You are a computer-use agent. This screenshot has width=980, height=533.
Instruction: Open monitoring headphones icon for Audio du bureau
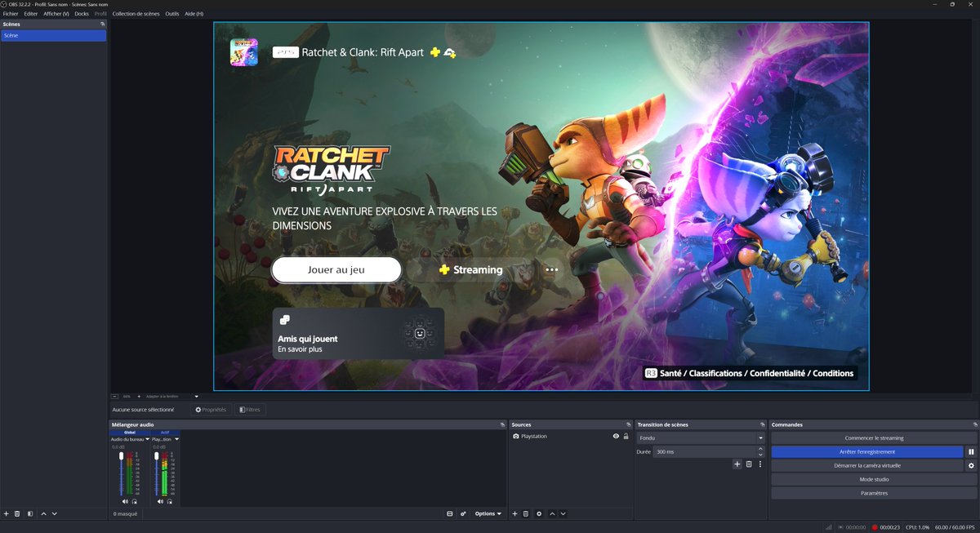click(134, 501)
